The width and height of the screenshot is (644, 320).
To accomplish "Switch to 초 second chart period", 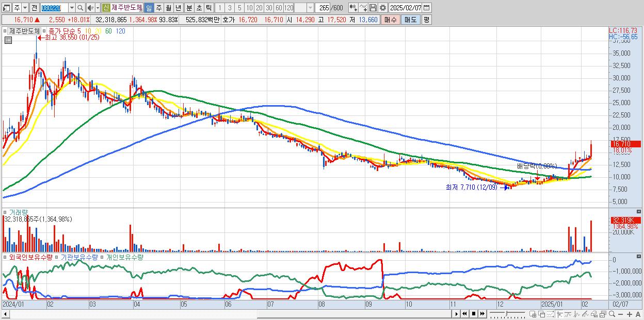I will tap(199, 8).
